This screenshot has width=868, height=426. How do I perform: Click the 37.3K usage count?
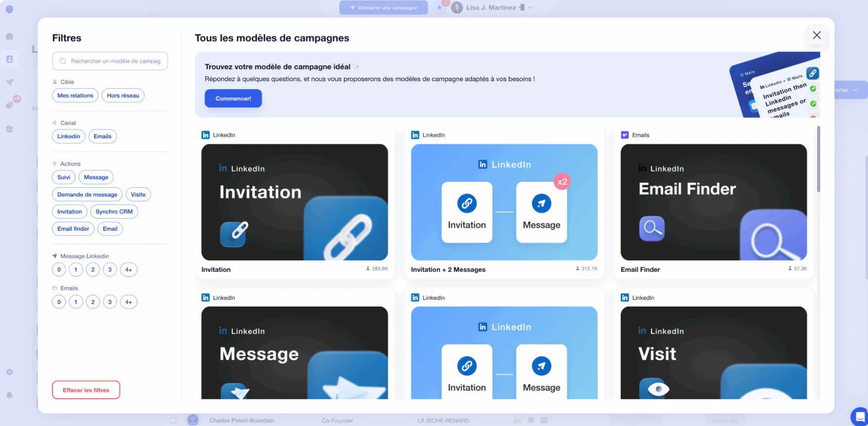point(798,268)
